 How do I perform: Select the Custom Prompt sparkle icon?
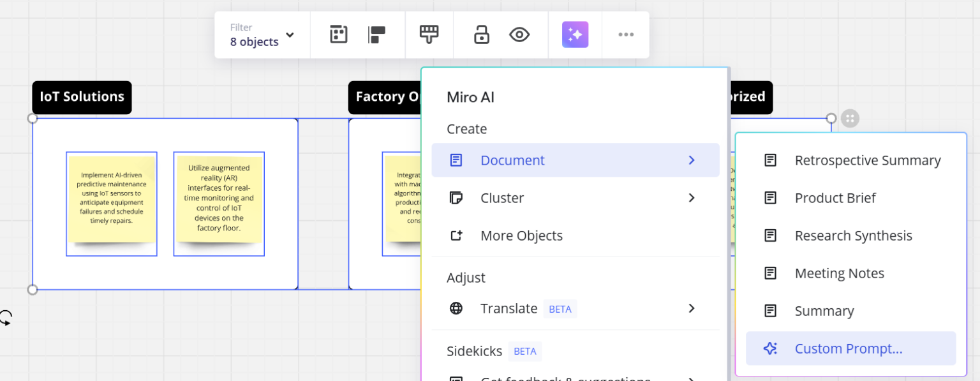(770, 348)
